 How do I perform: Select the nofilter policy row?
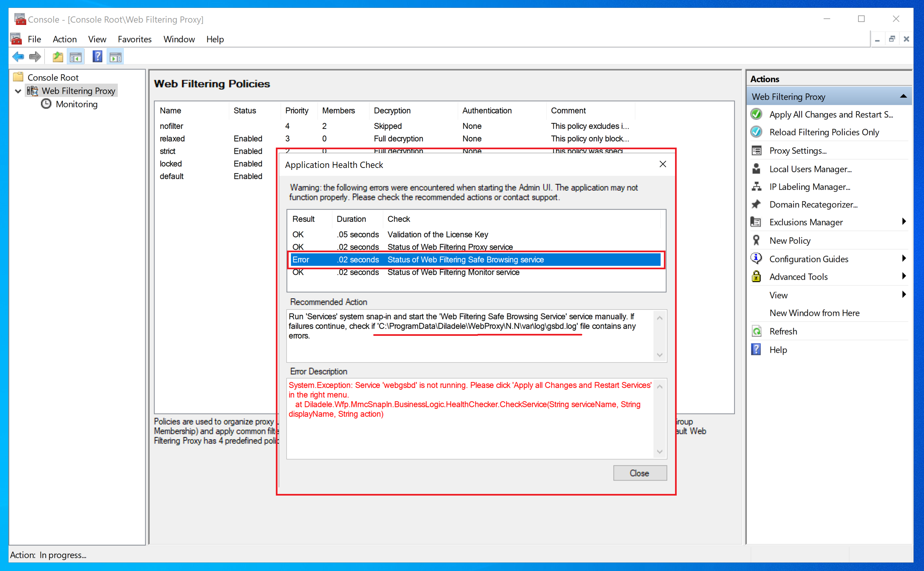tap(395, 126)
